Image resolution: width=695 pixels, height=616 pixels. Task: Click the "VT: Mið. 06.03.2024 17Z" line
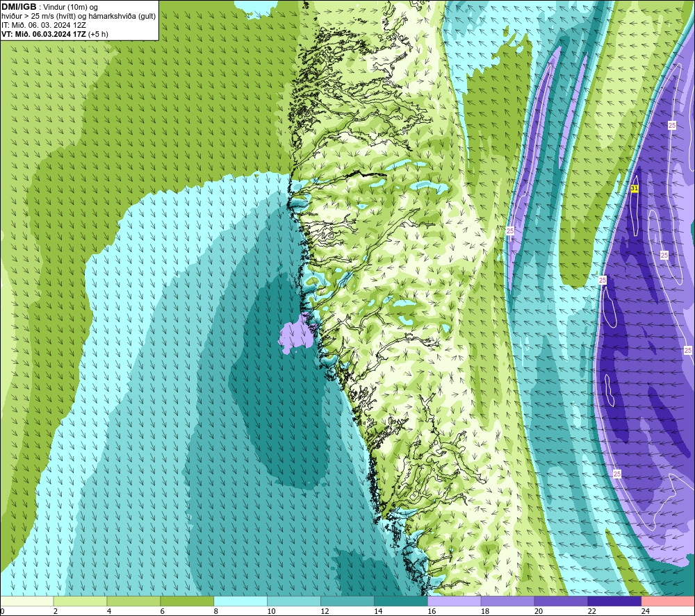(44, 34)
